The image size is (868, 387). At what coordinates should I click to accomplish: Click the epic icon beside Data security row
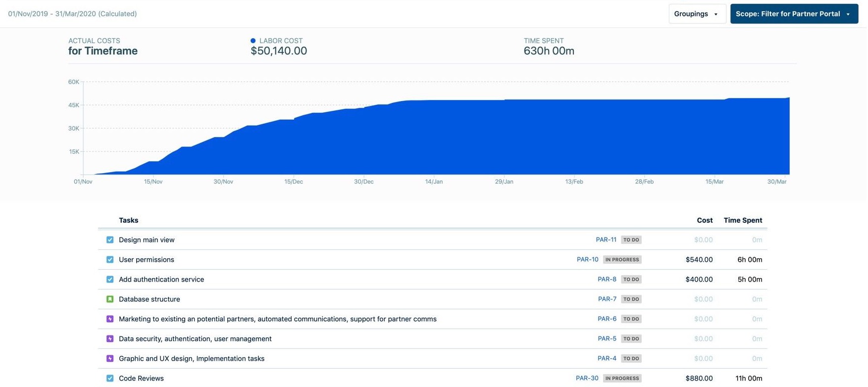coord(110,339)
